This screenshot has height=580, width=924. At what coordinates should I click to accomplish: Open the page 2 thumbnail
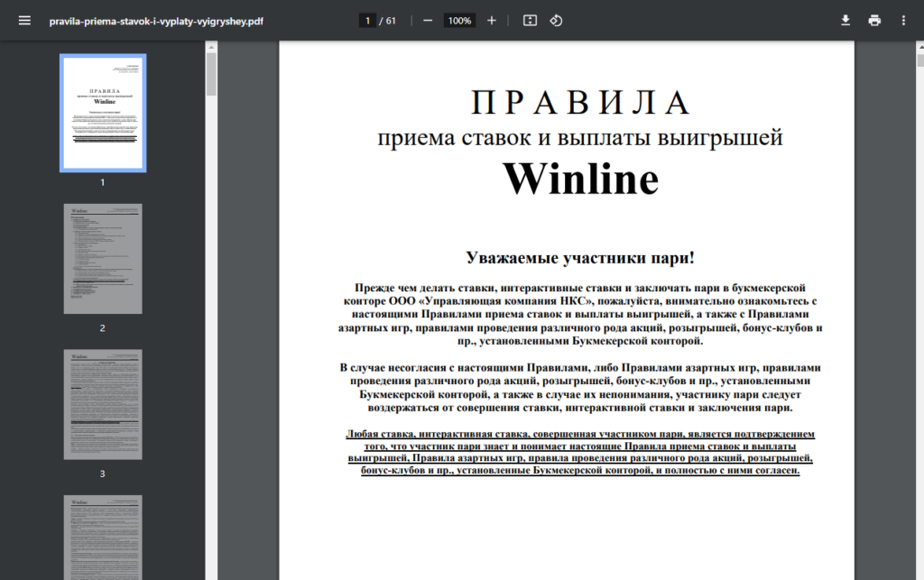[103, 259]
